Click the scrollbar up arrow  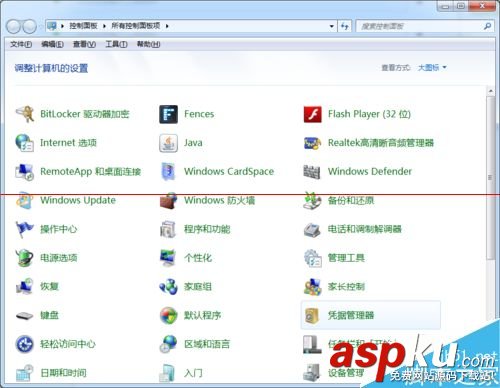coord(490,91)
